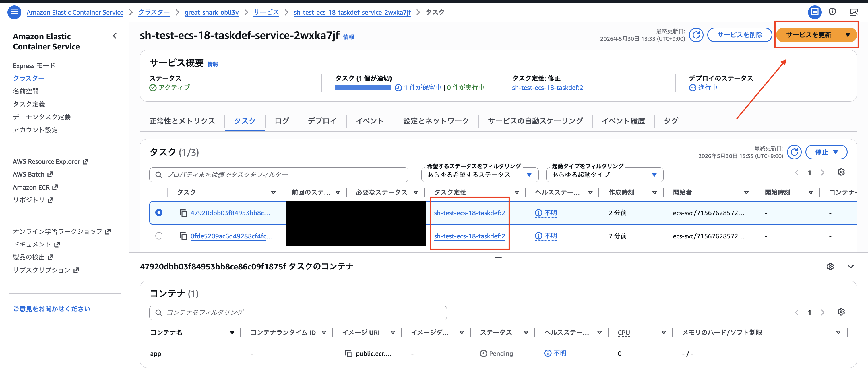868x386 pixels.
Task: Switch to ログ tab
Action: 282,121
